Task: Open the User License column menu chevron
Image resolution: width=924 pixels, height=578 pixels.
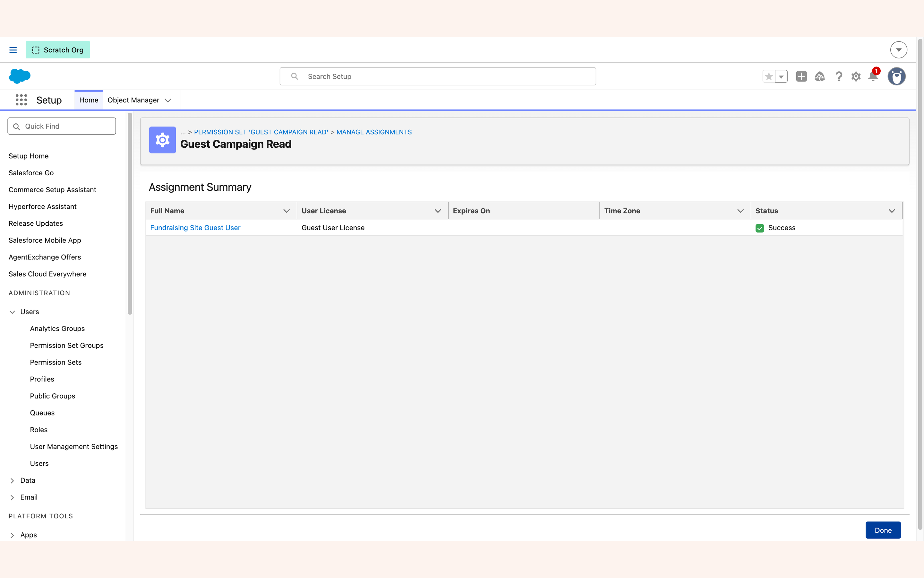Action: click(438, 211)
